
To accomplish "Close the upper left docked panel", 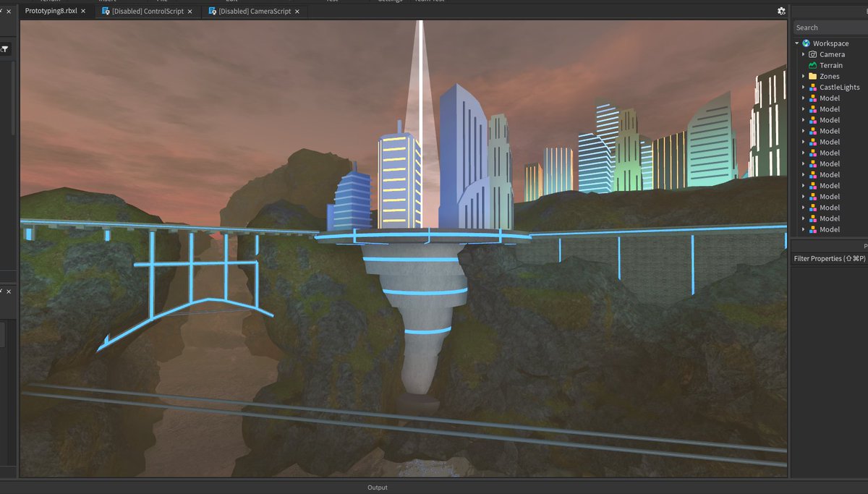I will (x=9, y=11).
